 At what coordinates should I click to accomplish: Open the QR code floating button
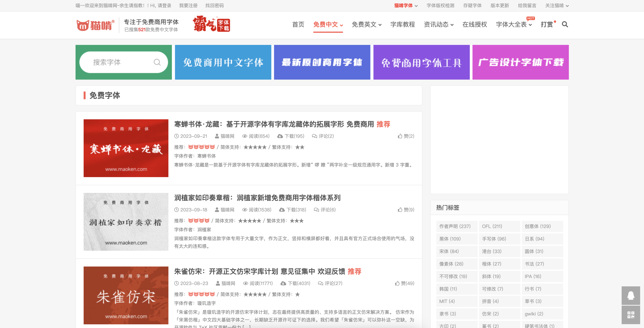pos(631,315)
